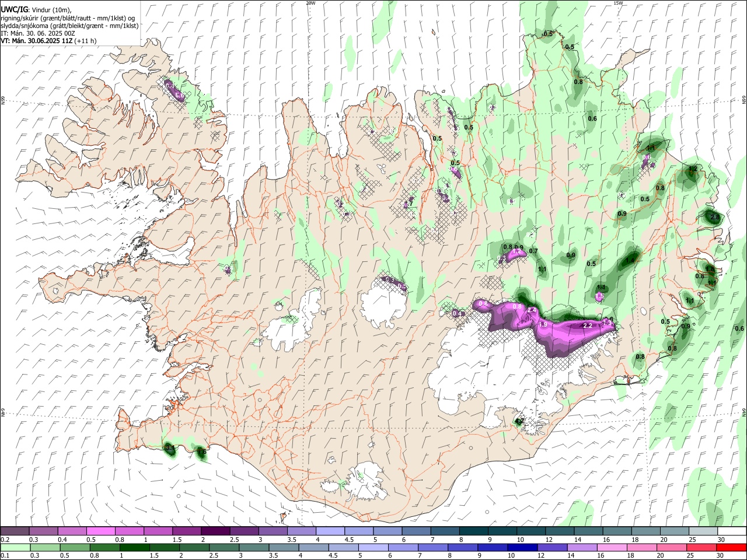Click the "15W" longitude label at top
747x560 pixels.
(617, 3)
